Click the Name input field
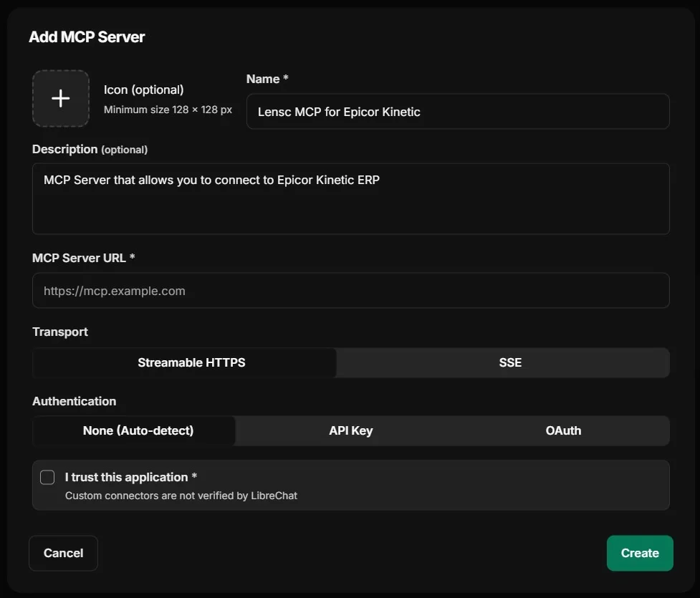 [458, 112]
